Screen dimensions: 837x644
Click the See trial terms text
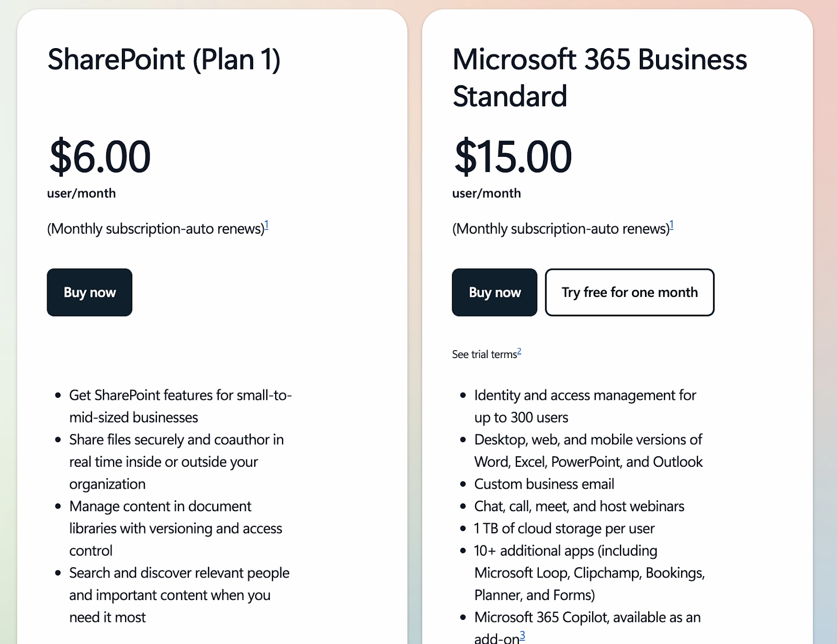click(x=484, y=354)
